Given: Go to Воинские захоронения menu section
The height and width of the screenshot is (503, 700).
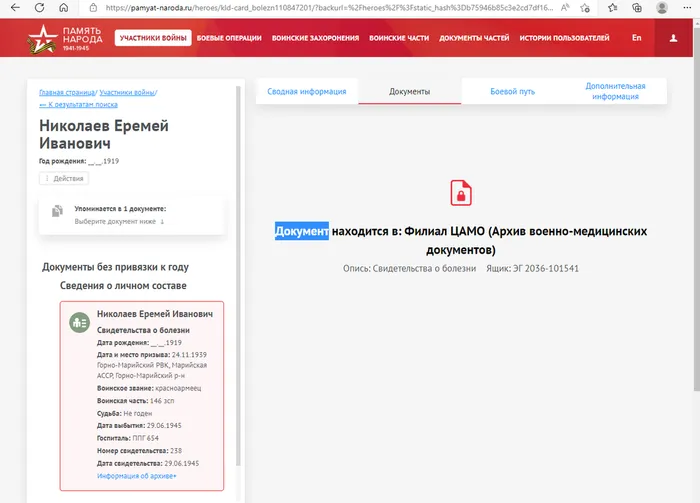Looking at the screenshot, I should 315,38.
